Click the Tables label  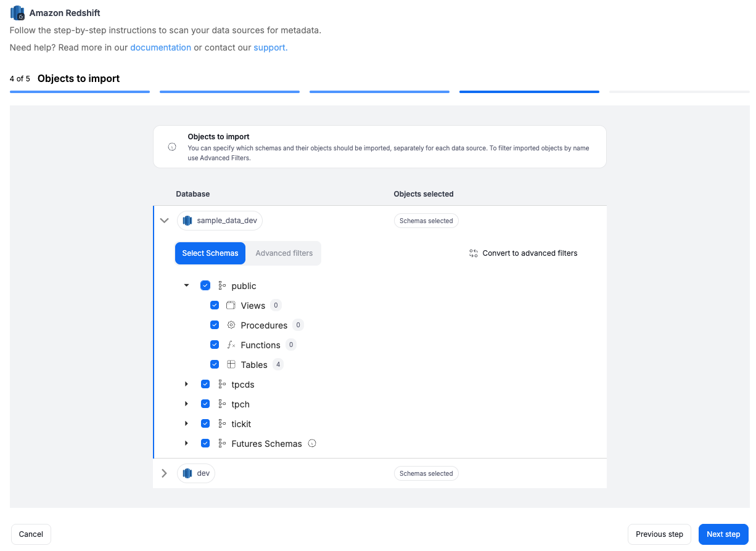click(254, 365)
